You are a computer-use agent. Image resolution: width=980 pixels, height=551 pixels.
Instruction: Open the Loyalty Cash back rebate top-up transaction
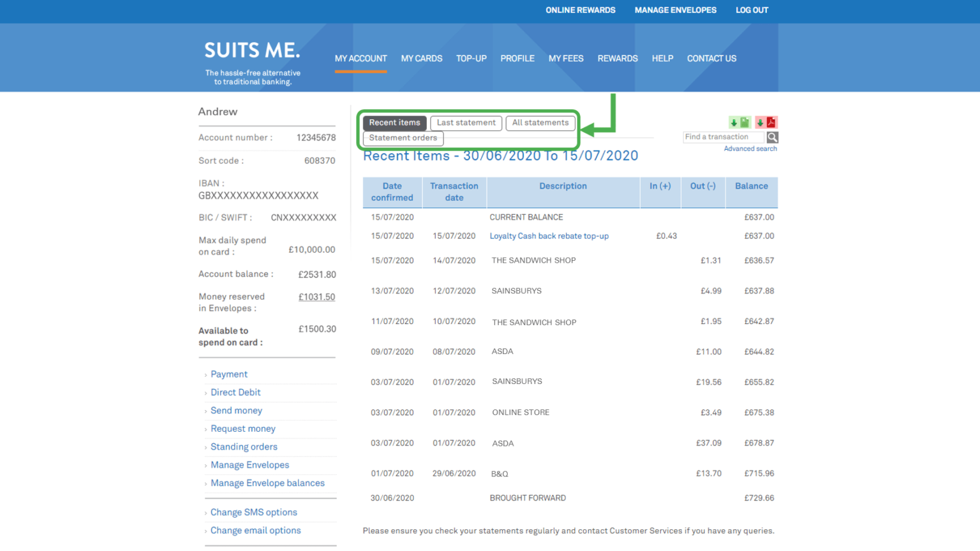[549, 236]
